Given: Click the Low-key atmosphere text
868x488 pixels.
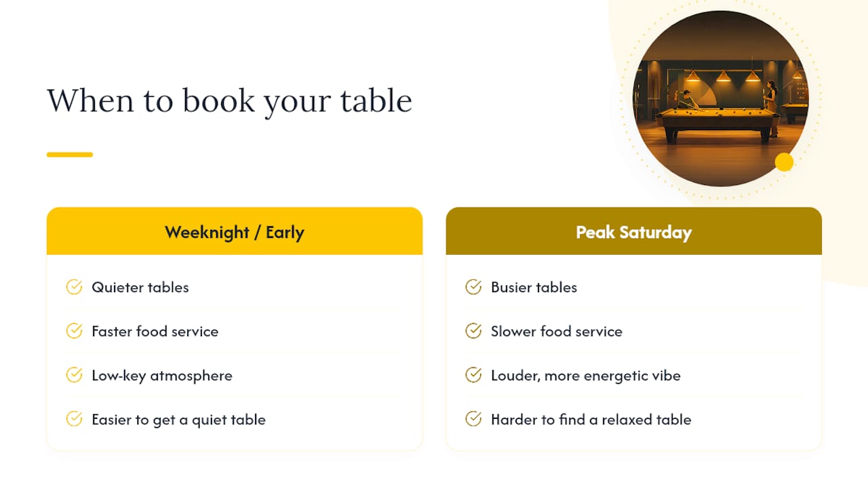Looking at the screenshot, I should pos(162,375).
